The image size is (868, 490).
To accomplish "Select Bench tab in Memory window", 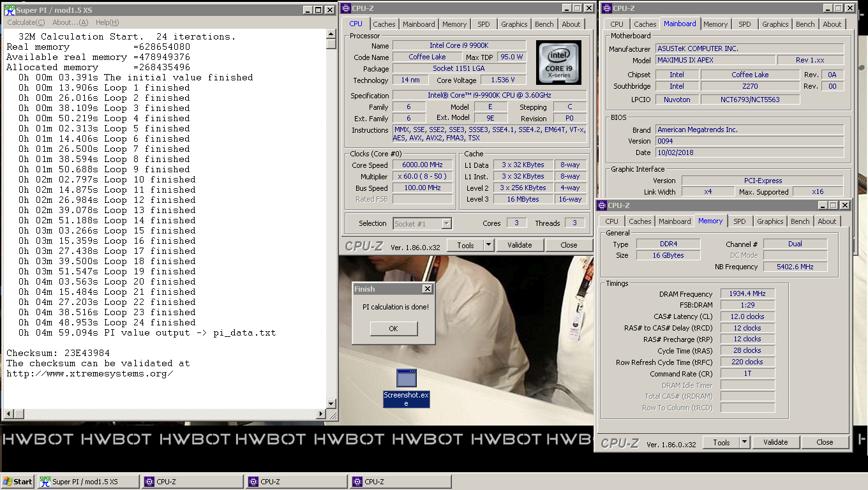I will click(800, 221).
